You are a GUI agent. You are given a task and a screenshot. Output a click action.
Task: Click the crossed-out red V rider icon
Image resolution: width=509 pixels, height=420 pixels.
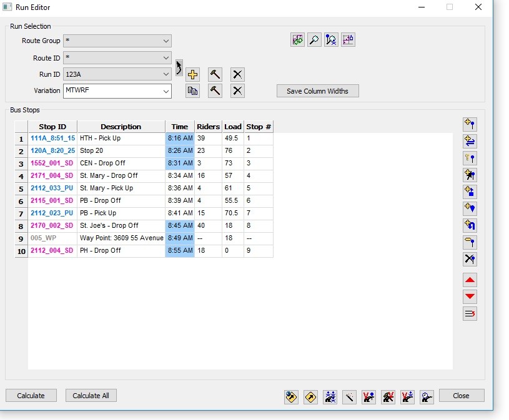pyautogui.click(x=388, y=397)
